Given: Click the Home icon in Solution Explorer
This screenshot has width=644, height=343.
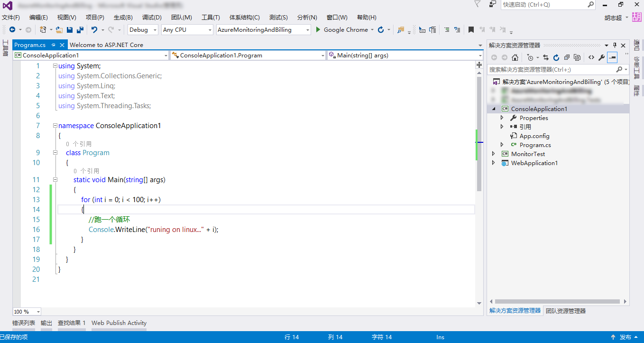Looking at the screenshot, I should (x=515, y=57).
